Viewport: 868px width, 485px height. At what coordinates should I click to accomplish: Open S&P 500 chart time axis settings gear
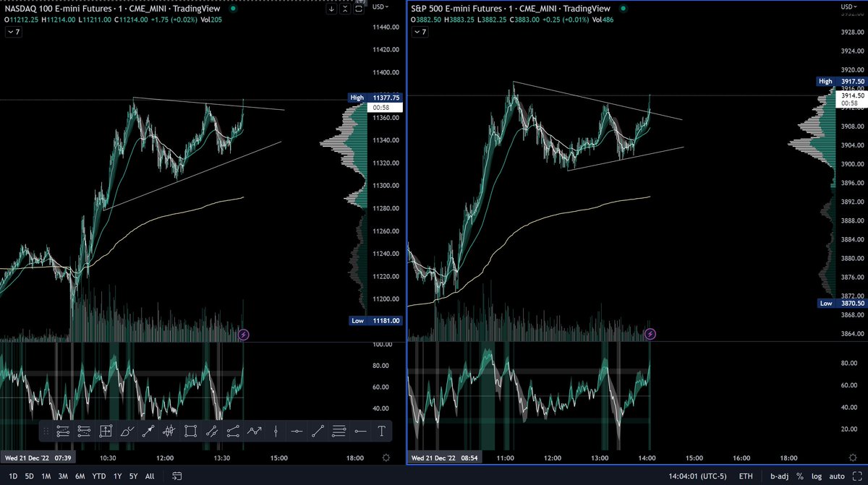tap(853, 458)
